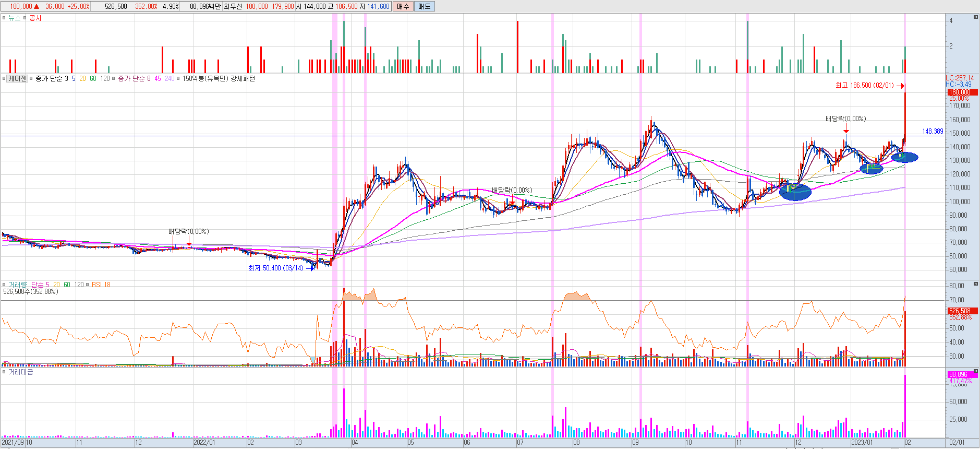
Task: Select the 공시 legend label
Action: coord(35,18)
